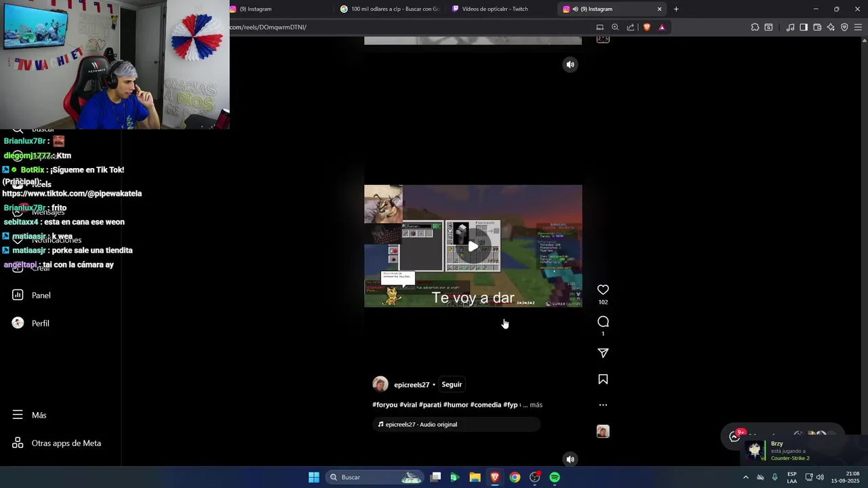Open the media control music note icon

(x=790, y=27)
